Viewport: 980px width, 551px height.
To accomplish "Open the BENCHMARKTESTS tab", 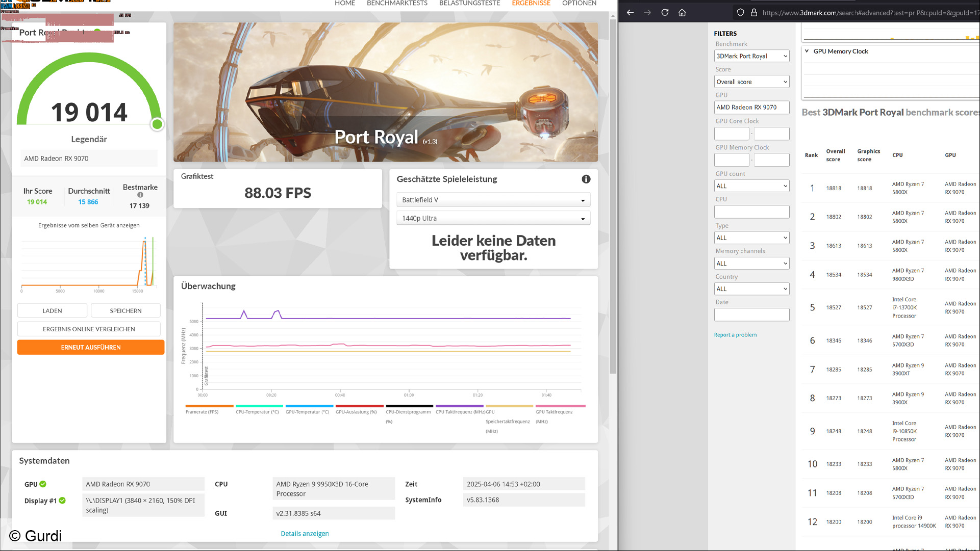I will coord(397,3).
